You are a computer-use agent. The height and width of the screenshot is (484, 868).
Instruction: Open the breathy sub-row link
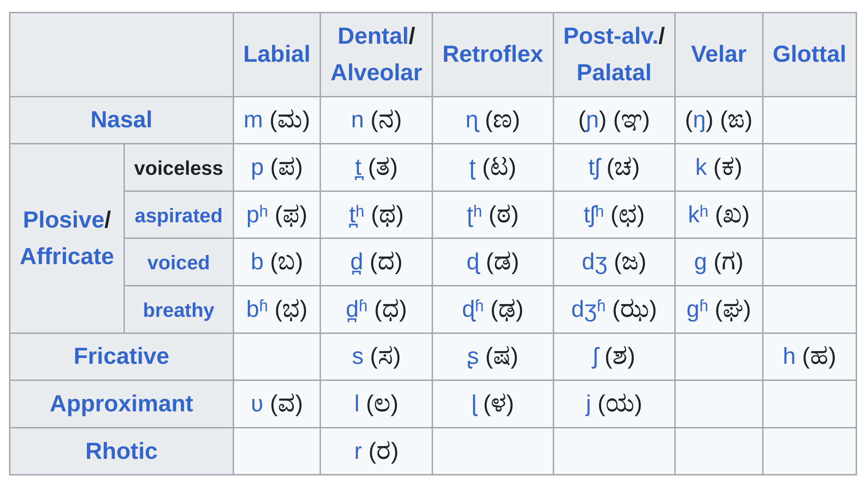pos(179,310)
